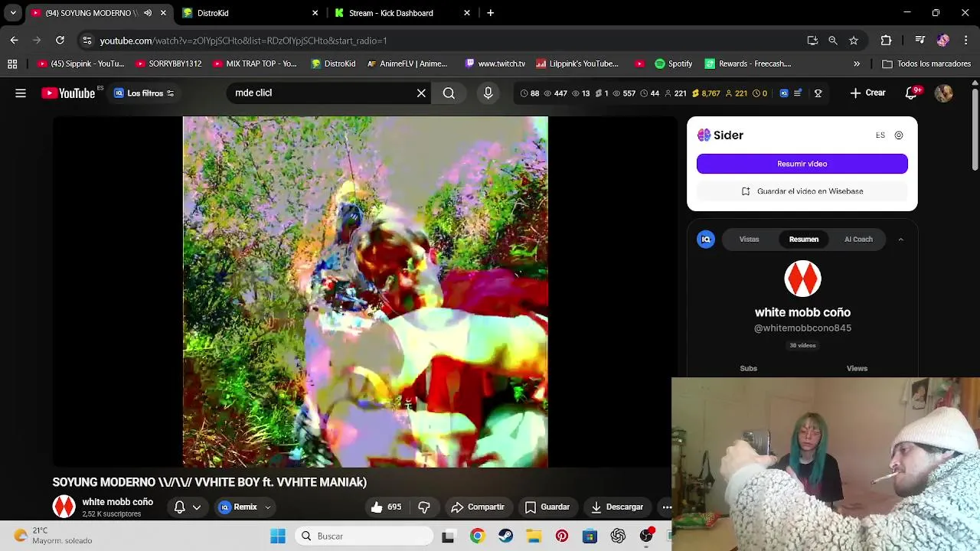
Task: Click the taskbar Buscar search box
Action: click(364, 536)
